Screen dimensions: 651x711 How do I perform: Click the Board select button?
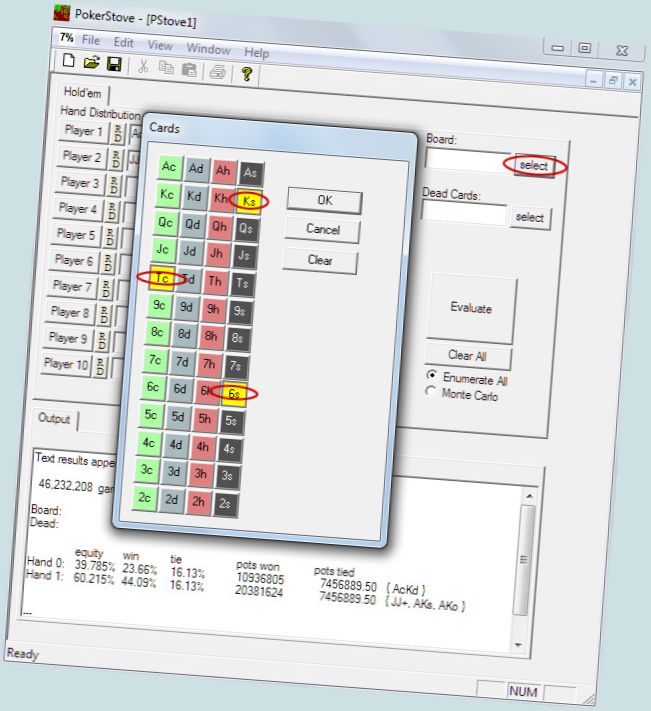point(534,166)
